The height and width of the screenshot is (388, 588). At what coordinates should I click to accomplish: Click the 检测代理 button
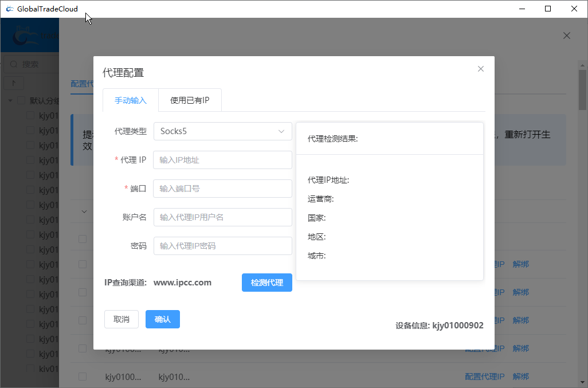pos(266,282)
